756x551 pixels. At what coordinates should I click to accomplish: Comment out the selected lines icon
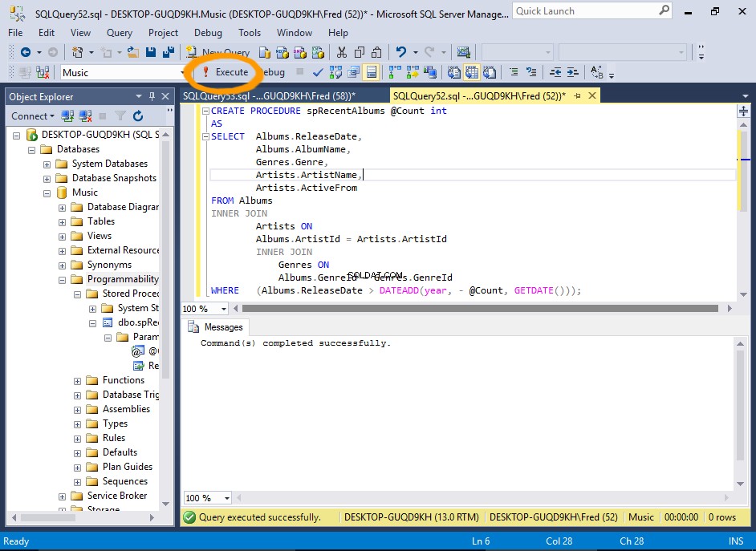[x=514, y=73]
